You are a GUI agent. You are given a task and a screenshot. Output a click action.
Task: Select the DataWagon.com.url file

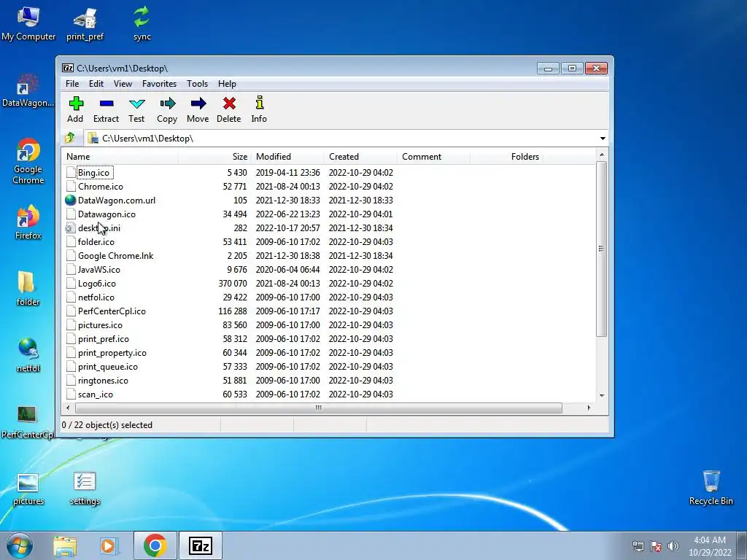(x=117, y=201)
